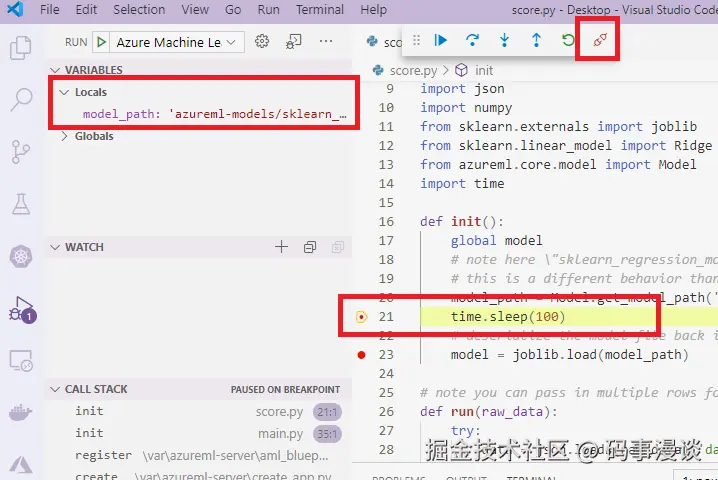This screenshot has width=718, height=480.
Task: Open the Kubernetes view icon
Action: point(21,256)
